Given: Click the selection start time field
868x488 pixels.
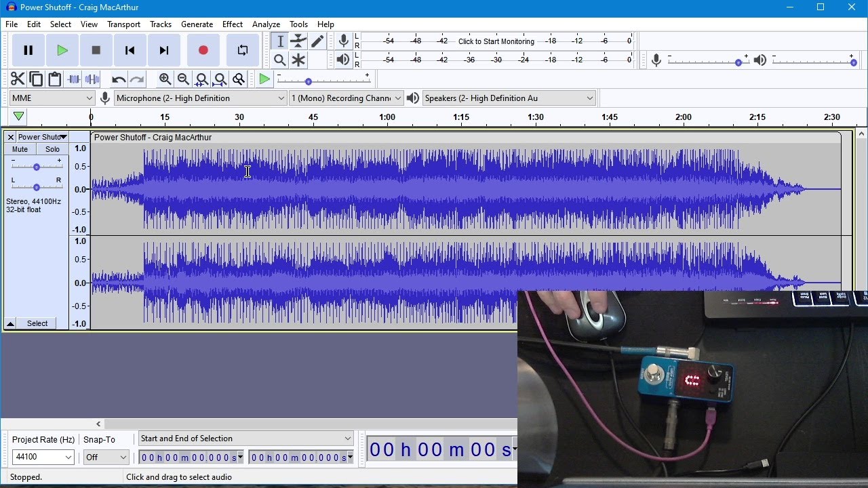Looking at the screenshot, I should pos(191,457).
